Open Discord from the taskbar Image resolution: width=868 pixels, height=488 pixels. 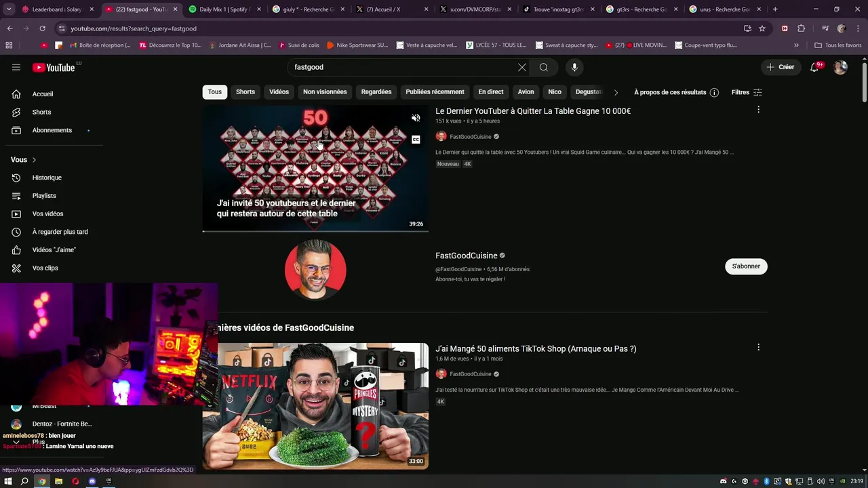point(92,481)
